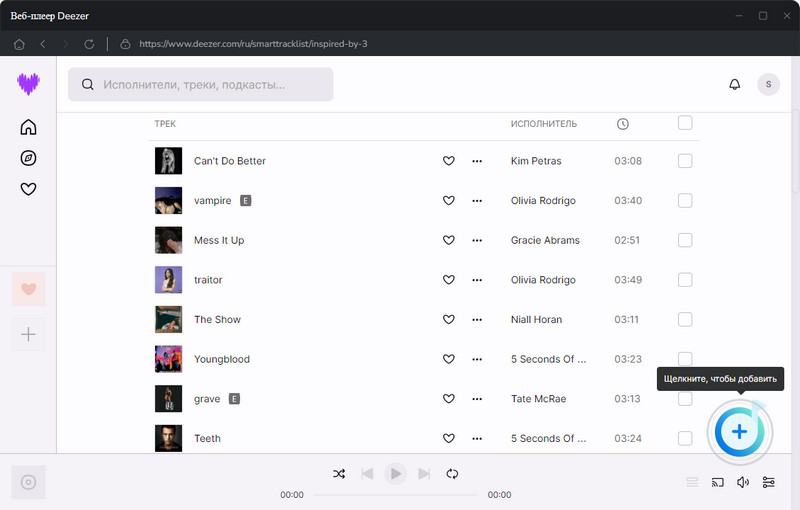The height and width of the screenshot is (510, 800).
Task: Tick the checkbox for grave
Action: point(685,399)
